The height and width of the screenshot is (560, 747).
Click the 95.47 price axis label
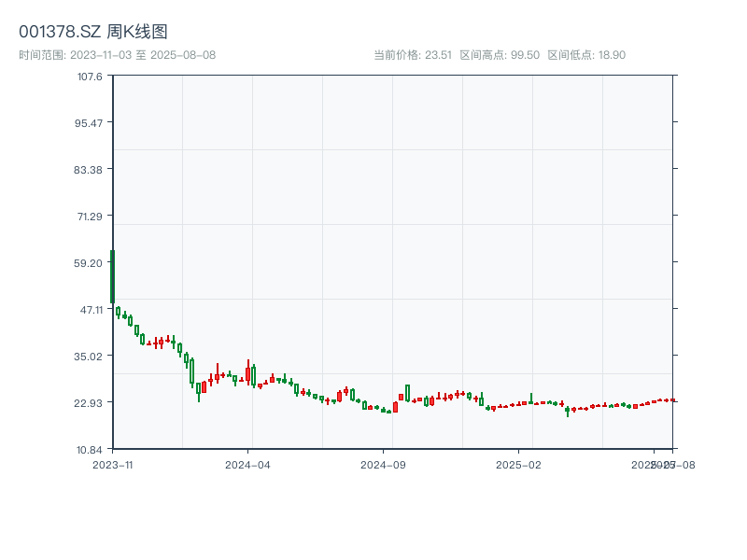point(91,123)
